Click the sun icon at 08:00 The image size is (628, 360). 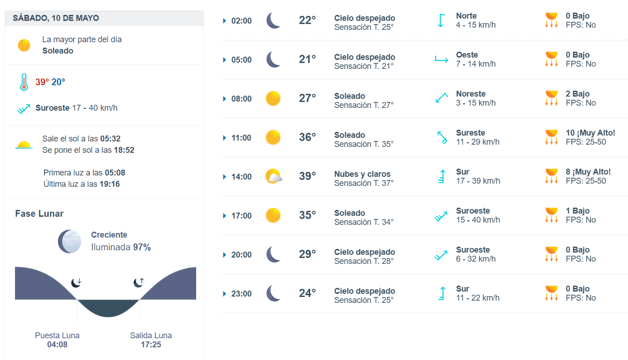click(273, 98)
